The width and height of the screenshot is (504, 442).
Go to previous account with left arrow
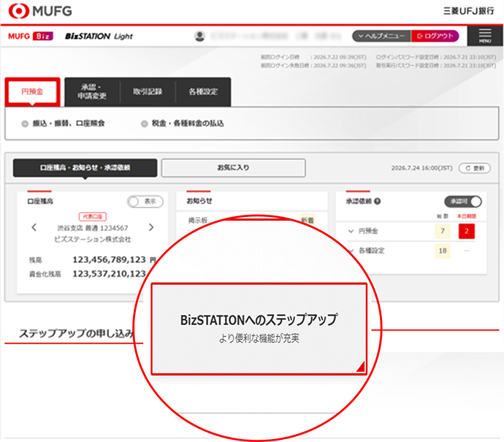click(34, 227)
